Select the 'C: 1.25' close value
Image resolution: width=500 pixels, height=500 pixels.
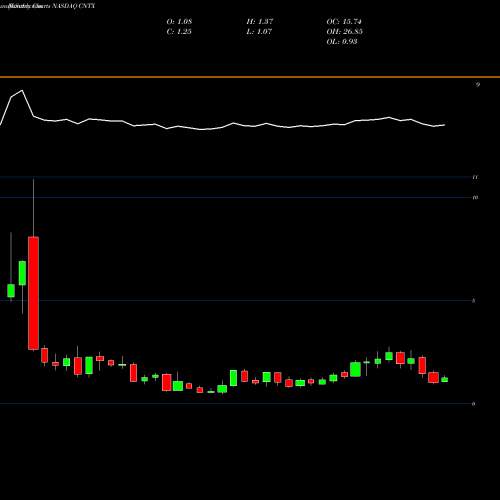click(x=179, y=32)
